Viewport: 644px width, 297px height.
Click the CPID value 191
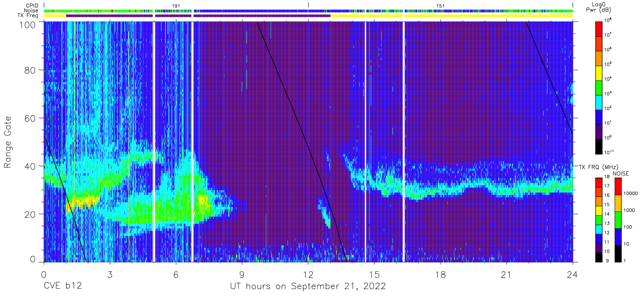[x=176, y=5]
